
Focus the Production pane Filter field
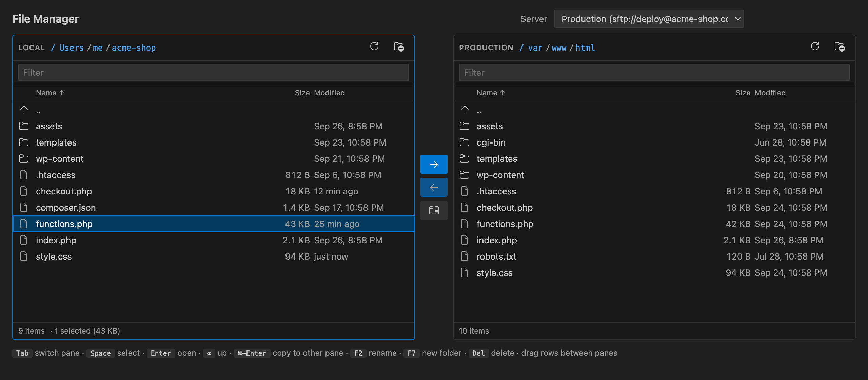pos(654,73)
